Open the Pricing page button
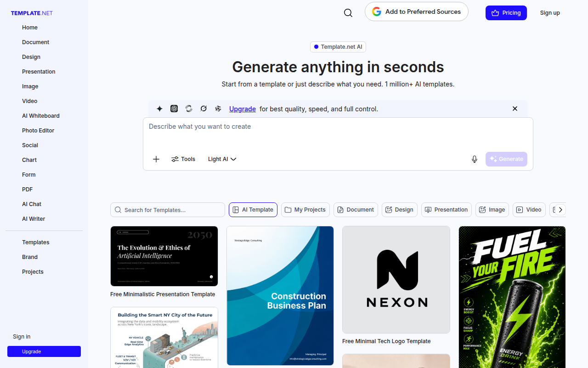Screen dimensions: 588x368 click(506, 13)
